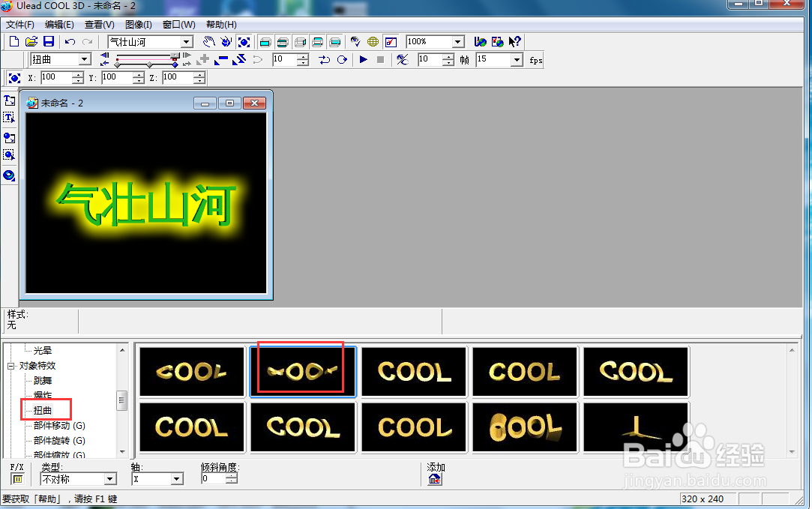Undo the last action

70,41
